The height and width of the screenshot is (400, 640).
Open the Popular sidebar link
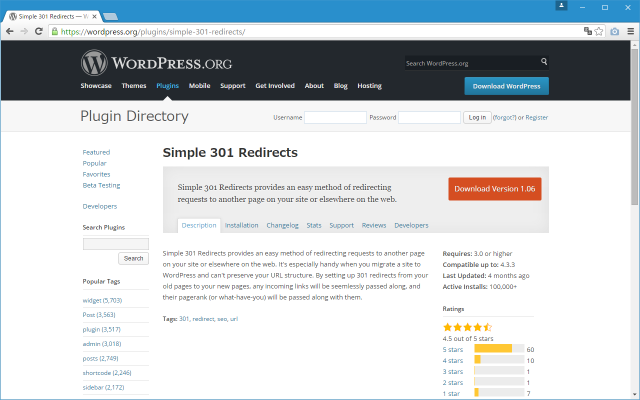[x=94, y=163]
